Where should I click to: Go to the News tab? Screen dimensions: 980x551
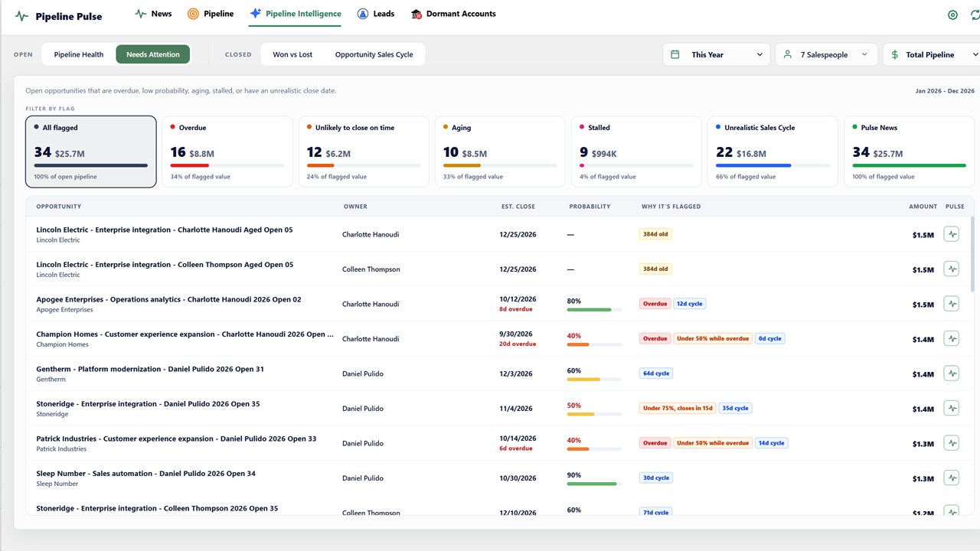click(x=153, y=14)
